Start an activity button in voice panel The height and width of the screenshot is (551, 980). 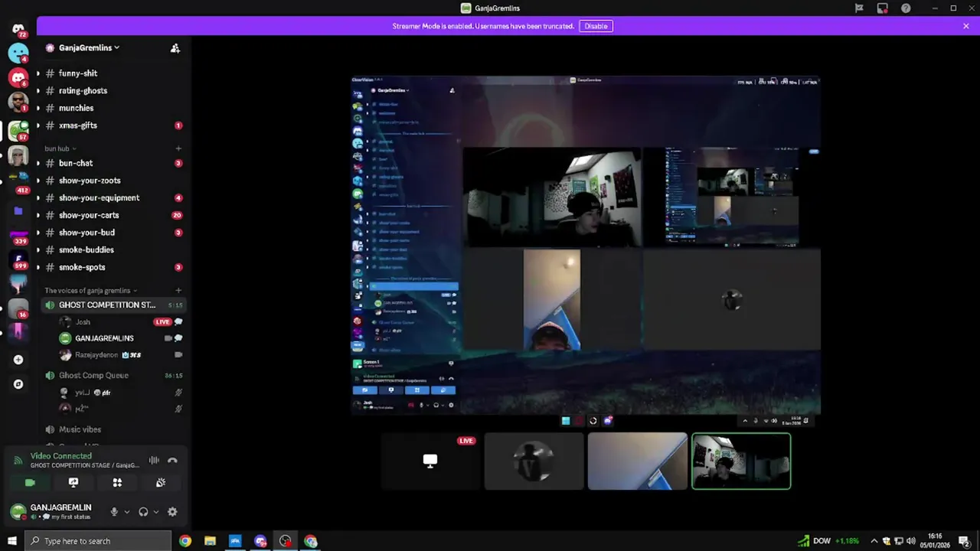coord(117,483)
